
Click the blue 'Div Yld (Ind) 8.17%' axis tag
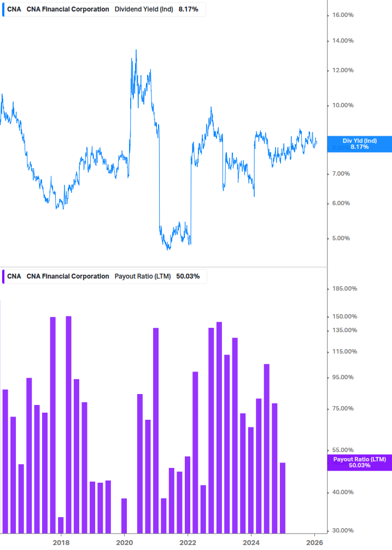click(x=359, y=144)
